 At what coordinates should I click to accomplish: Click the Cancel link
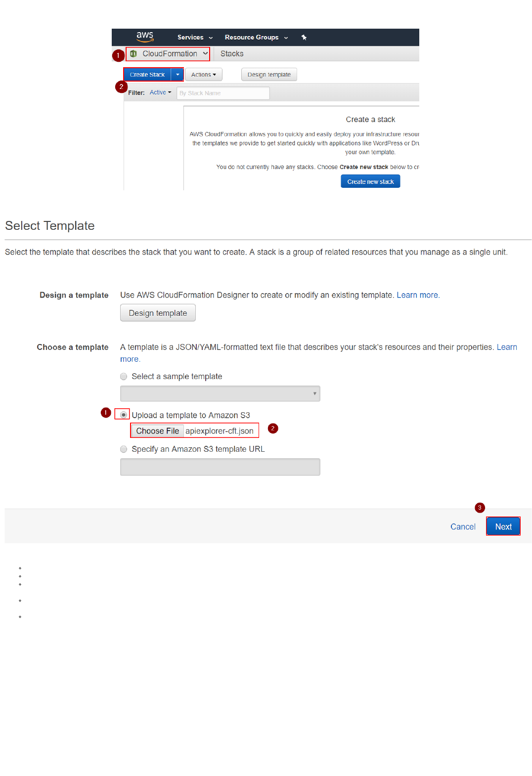coord(463,527)
